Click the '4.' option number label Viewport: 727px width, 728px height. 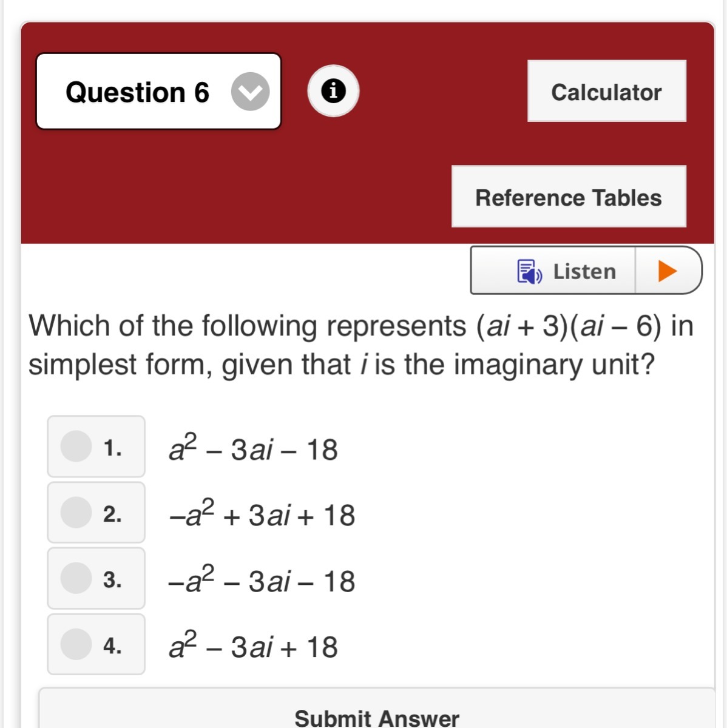(x=112, y=645)
